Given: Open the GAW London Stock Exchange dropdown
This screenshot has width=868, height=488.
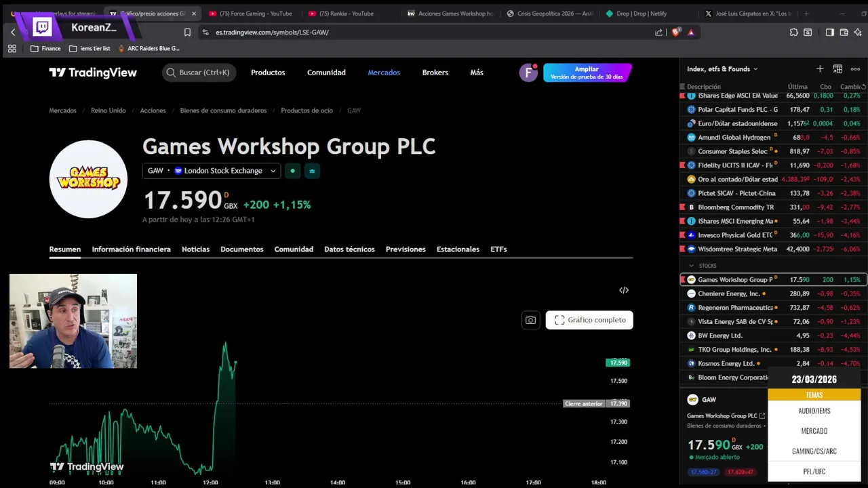Looking at the screenshot, I should click(212, 171).
